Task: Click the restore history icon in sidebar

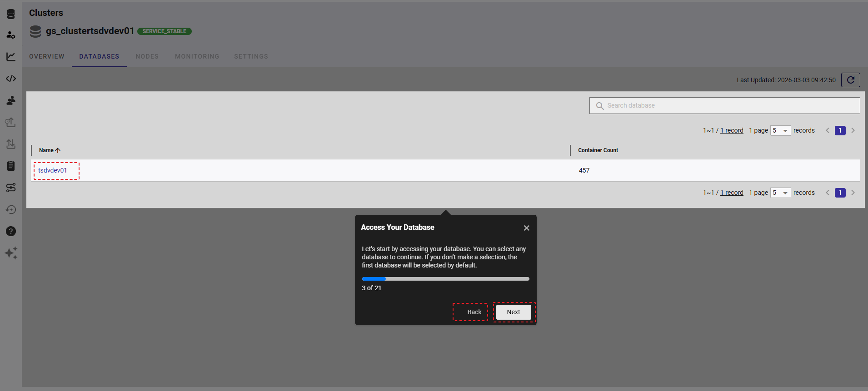Action: point(11,209)
